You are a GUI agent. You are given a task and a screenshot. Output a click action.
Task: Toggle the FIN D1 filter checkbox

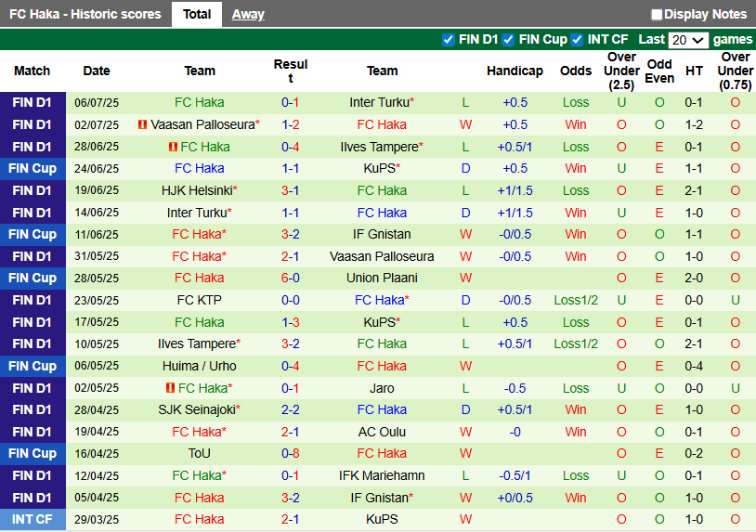click(x=449, y=40)
